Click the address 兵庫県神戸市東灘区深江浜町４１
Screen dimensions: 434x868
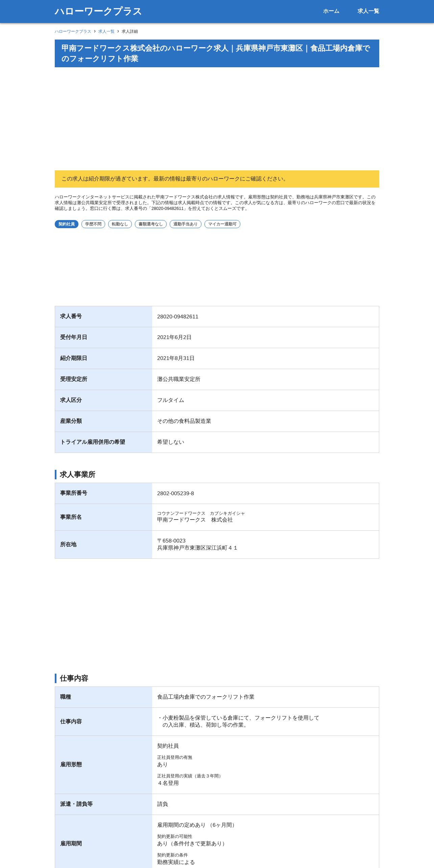pos(198,548)
